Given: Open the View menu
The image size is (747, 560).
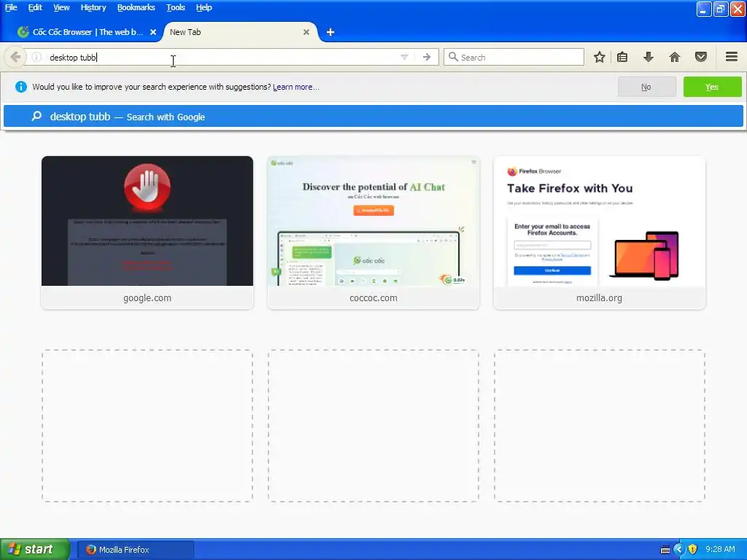Looking at the screenshot, I should pyautogui.click(x=61, y=7).
